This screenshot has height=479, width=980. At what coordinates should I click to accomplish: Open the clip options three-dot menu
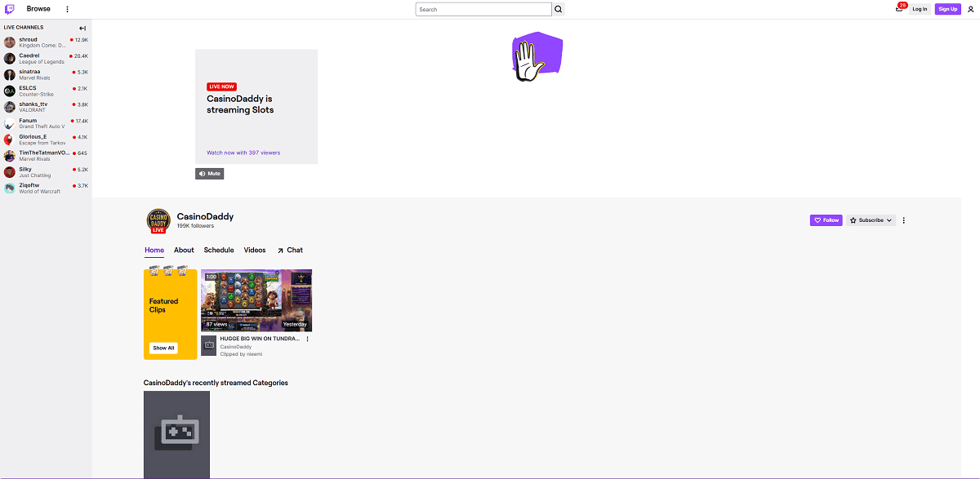point(308,339)
